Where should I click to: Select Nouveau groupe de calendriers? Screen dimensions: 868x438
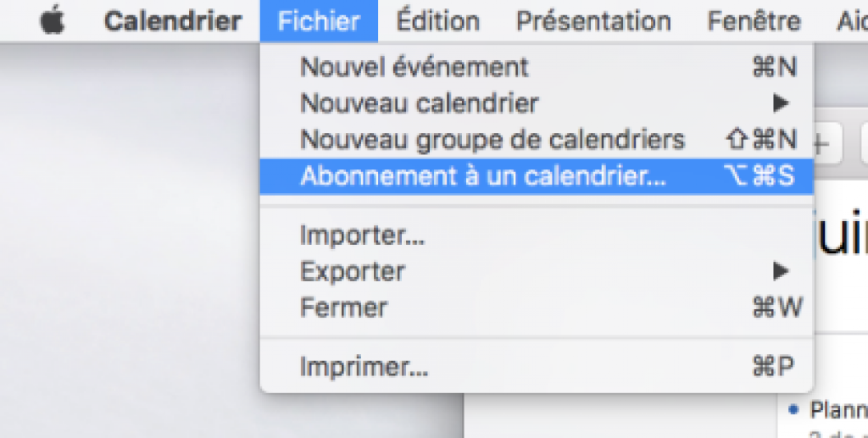(492, 139)
